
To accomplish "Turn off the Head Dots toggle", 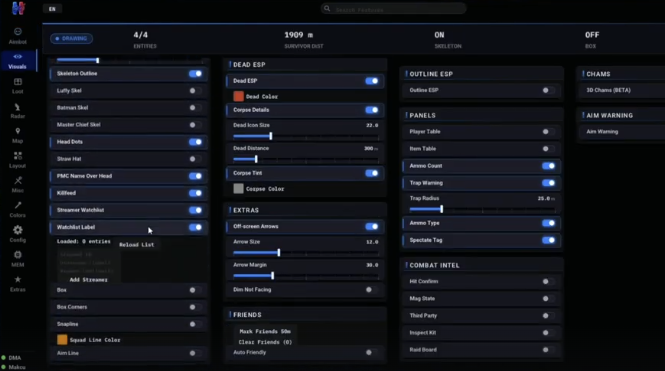I will click(196, 142).
